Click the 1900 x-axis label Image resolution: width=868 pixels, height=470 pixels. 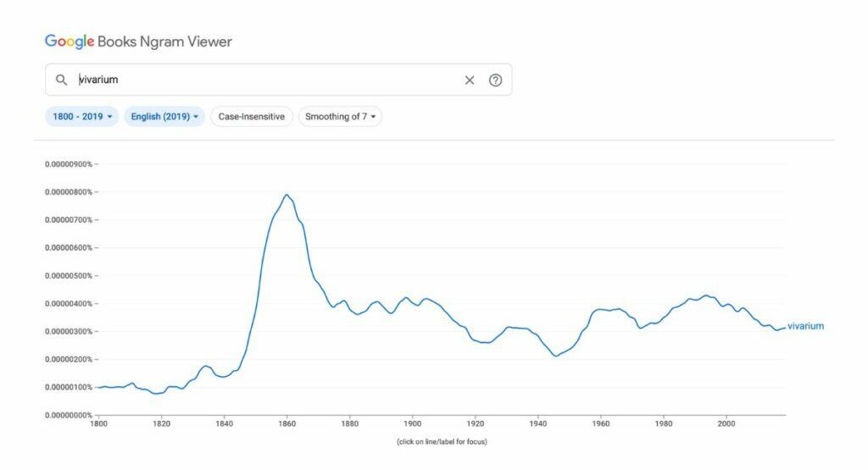[x=413, y=423]
